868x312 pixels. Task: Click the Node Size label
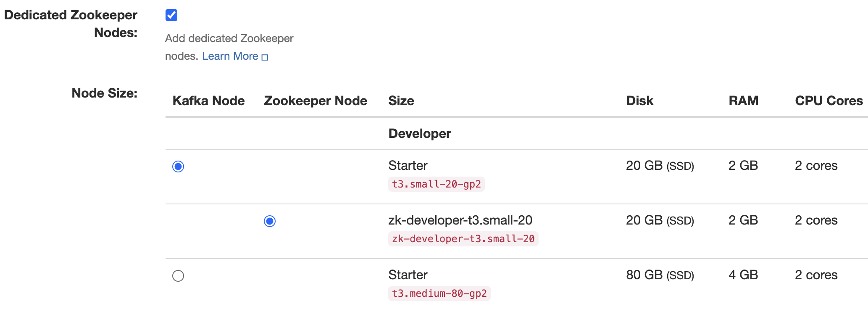point(105,93)
